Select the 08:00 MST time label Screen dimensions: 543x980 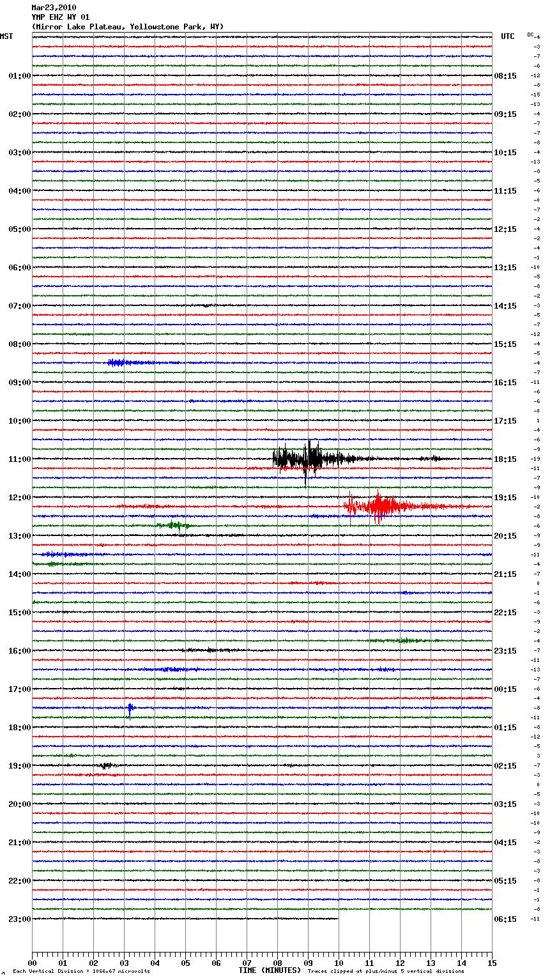(19, 344)
